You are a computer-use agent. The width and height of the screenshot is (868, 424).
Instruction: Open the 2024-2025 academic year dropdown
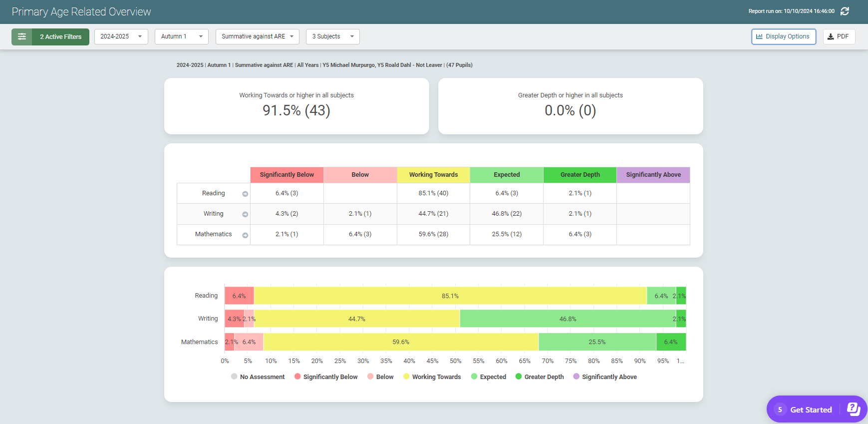point(121,36)
